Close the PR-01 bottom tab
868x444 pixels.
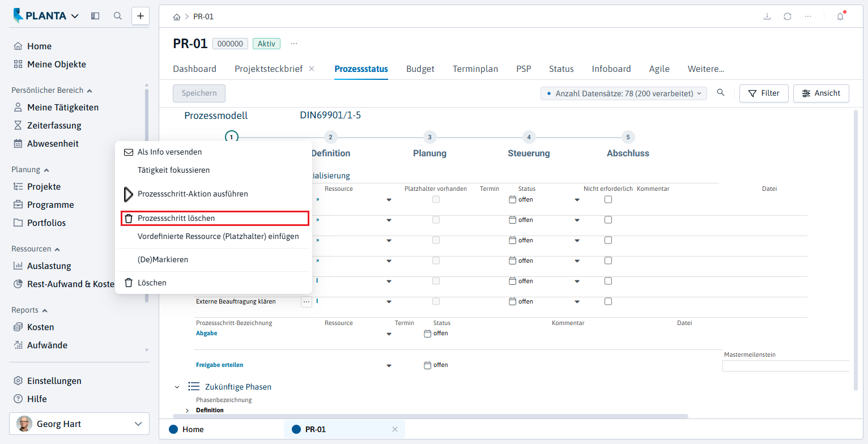point(395,429)
